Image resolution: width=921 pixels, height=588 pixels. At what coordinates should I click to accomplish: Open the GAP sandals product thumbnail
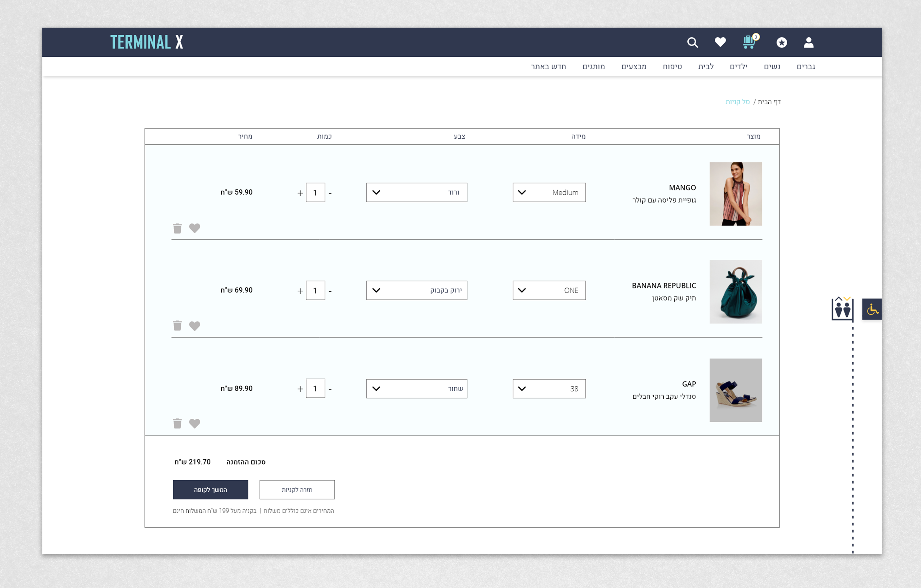pos(736,390)
